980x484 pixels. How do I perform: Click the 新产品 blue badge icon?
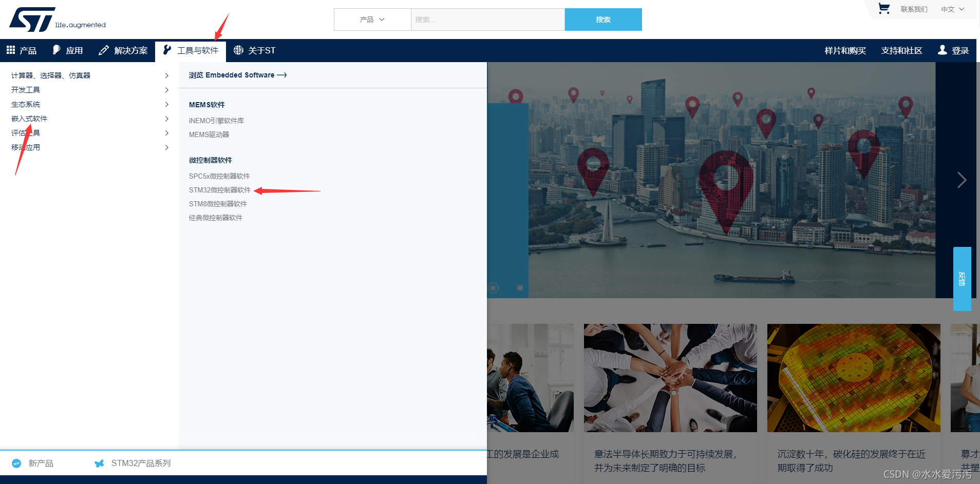16,463
